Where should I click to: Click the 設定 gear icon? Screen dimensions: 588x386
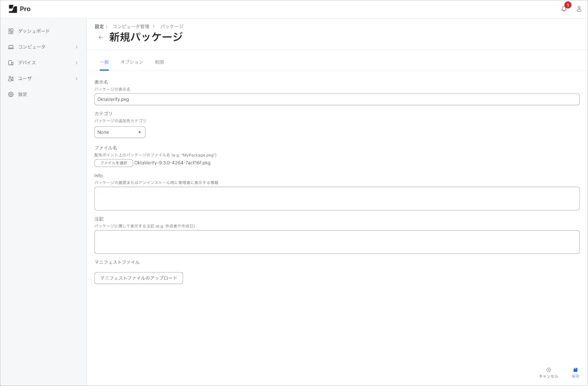pyautogui.click(x=11, y=94)
